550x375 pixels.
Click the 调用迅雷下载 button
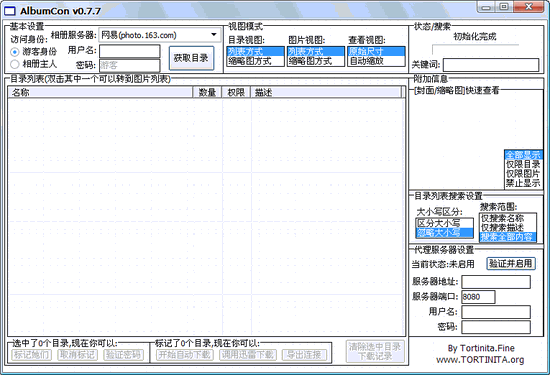248,355
